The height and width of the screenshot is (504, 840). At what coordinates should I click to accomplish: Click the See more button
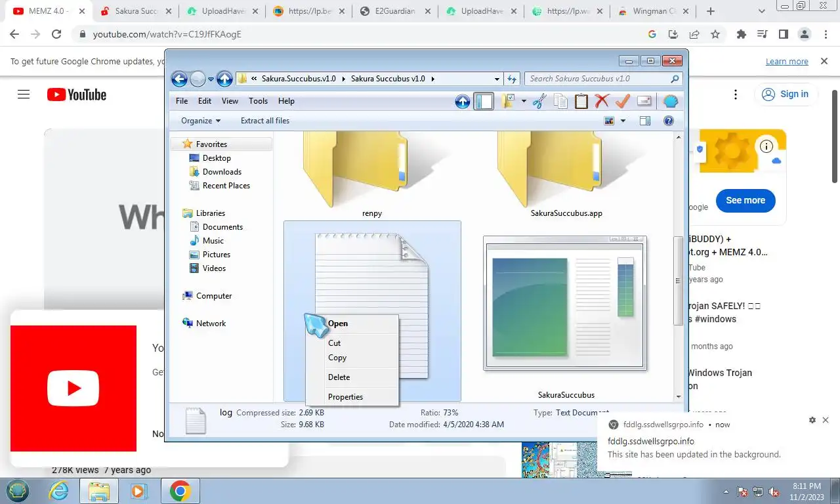745,200
